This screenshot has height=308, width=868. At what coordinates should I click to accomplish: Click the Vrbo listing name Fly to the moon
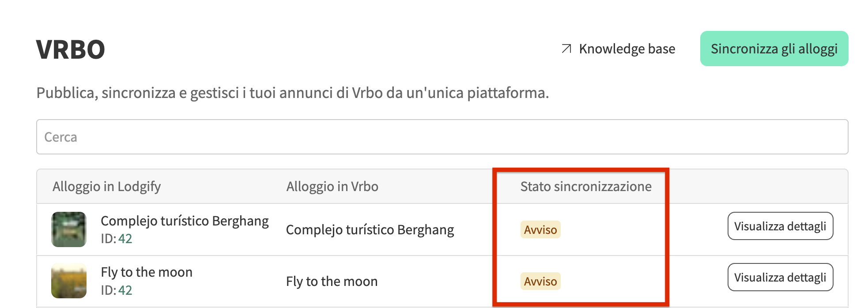coord(332,281)
